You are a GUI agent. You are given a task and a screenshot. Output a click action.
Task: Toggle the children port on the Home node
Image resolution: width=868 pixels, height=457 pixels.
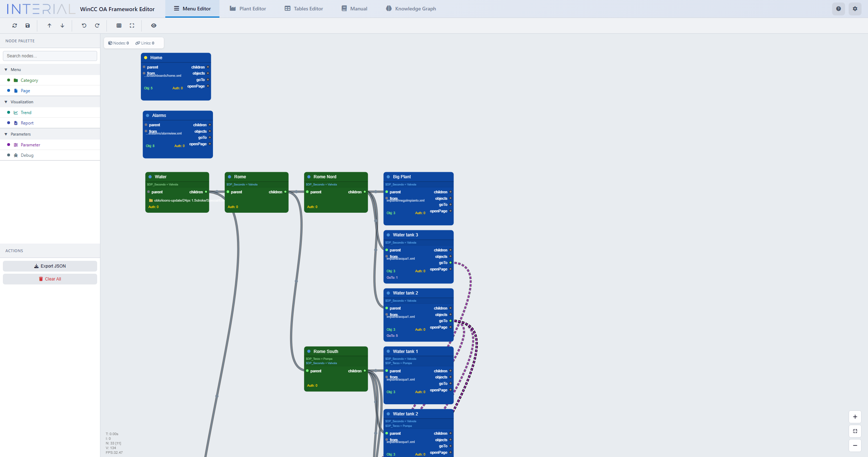(207, 67)
